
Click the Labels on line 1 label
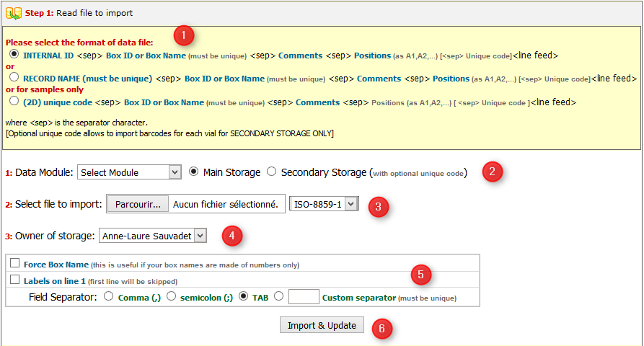point(55,281)
